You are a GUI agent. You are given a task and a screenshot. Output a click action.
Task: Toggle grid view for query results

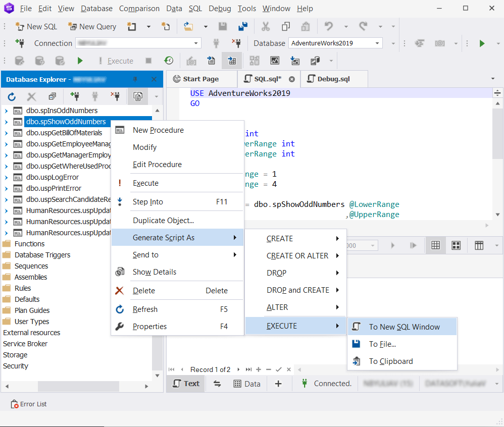tap(435, 245)
